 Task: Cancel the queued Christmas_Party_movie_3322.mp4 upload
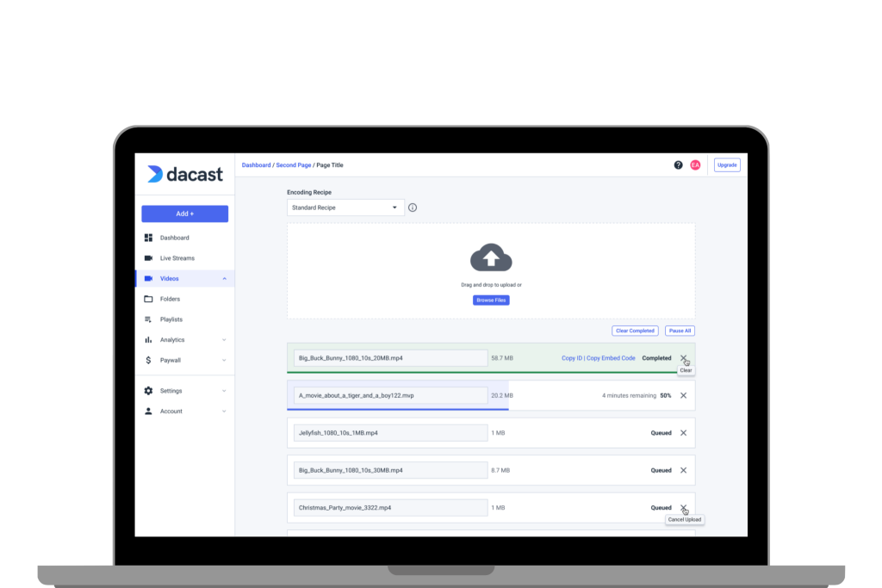(683, 508)
